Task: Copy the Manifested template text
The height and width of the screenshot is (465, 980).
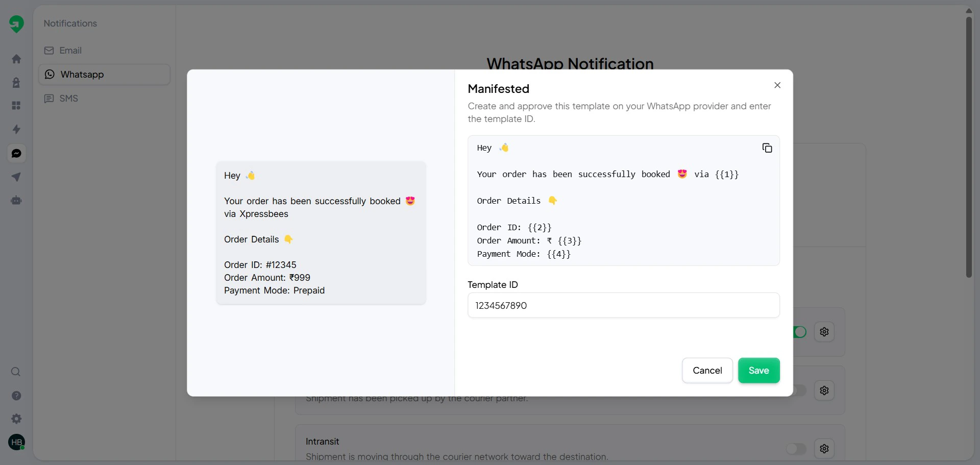Action: tap(767, 148)
